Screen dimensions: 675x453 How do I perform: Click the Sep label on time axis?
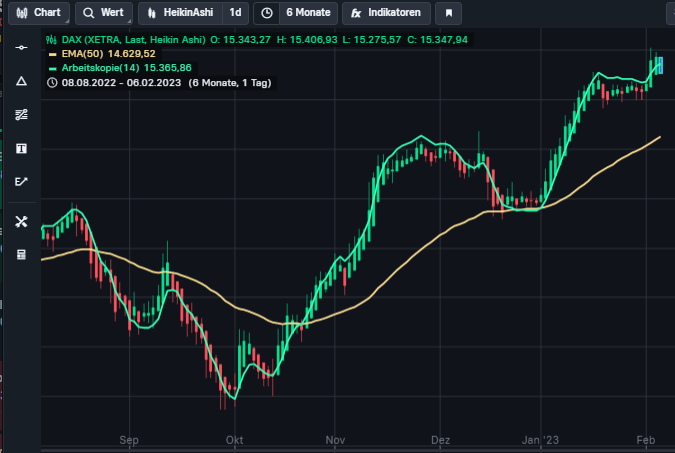pyautogui.click(x=129, y=440)
